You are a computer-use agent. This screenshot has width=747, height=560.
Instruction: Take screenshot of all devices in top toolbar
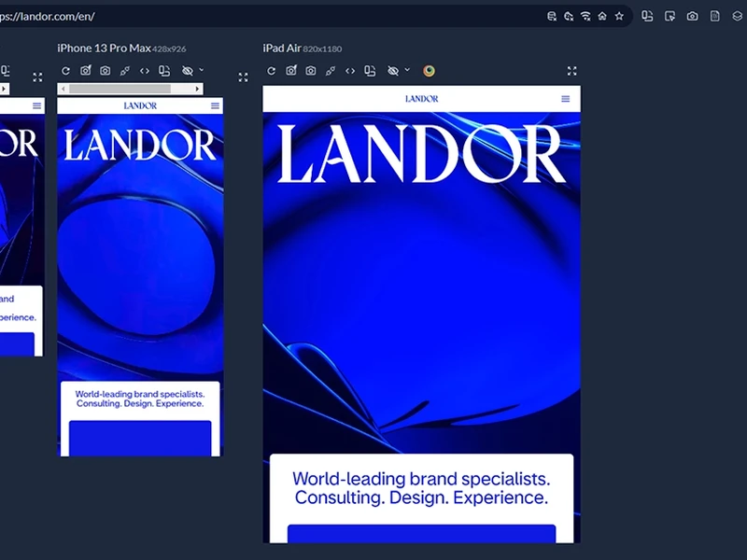coord(692,16)
